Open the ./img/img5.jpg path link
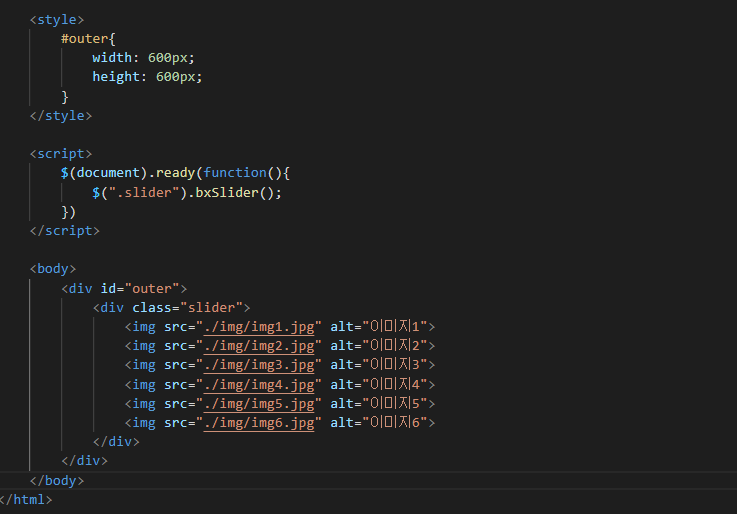This screenshot has width=737, height=514. click(x=259, y=404)
